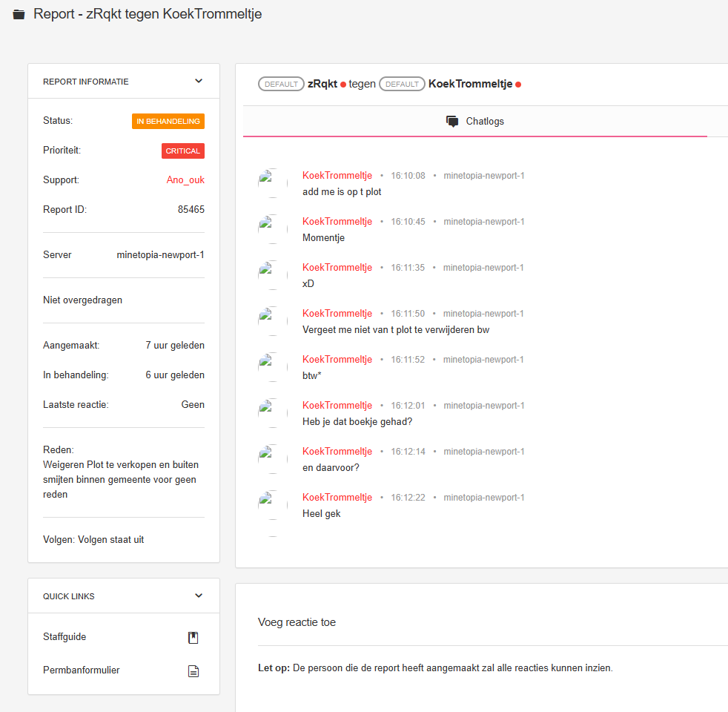Viewport: 728px width, 712px height.
Task: Click the bold KoekTrommeltje name in header
Action: (470, 85)
